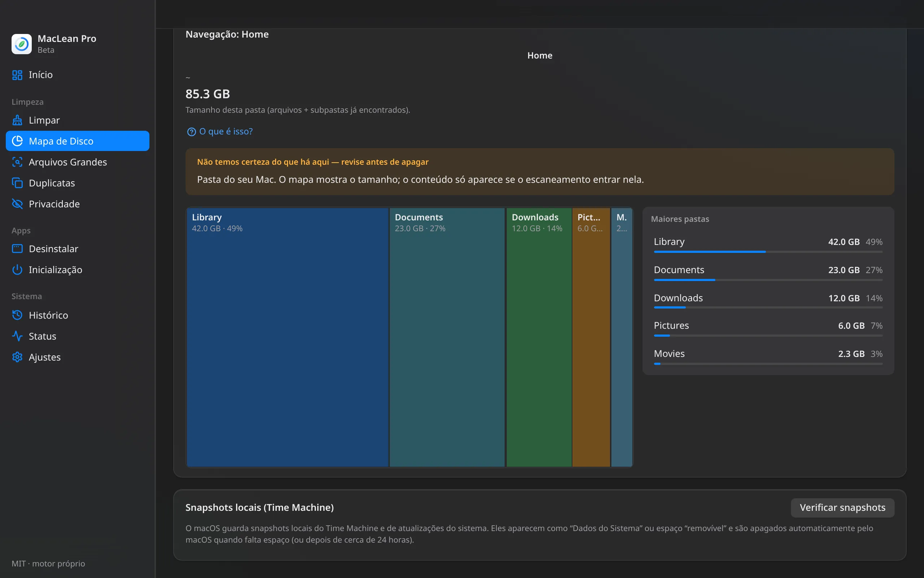This screenshot has width=924, height=578.
Task: Click the Início grid icon
Action: [17, 75]
